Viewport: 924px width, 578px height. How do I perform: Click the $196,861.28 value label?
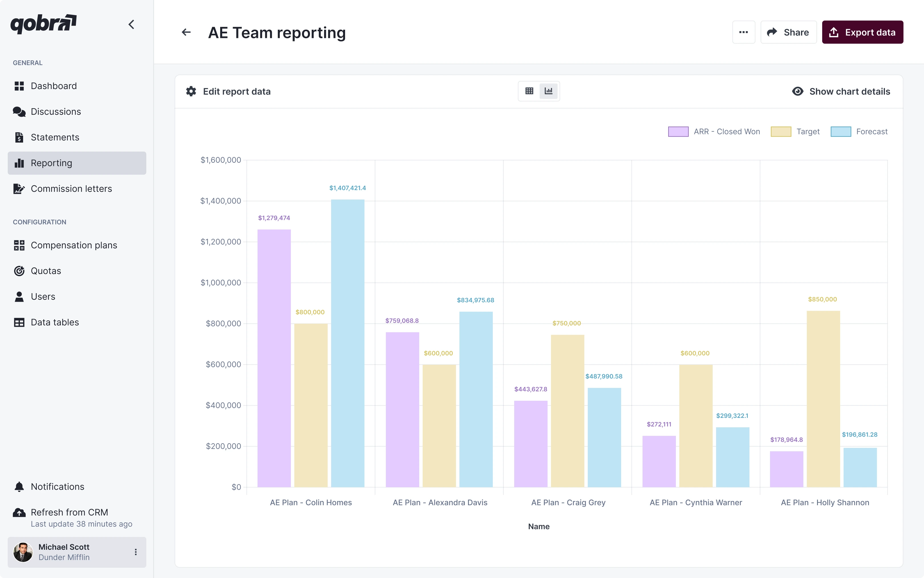pos(860,435)
